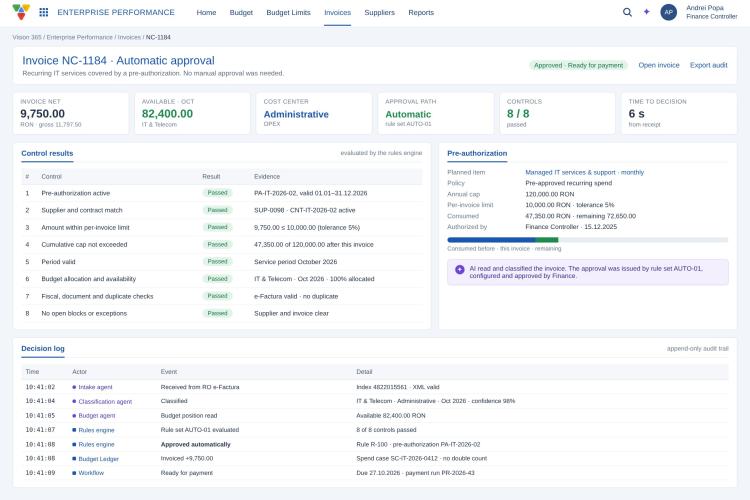Click the '120,000.00 RON' annual cap value
The height and width of the screenshot is (500, 750).
click(x=550, y=194)
